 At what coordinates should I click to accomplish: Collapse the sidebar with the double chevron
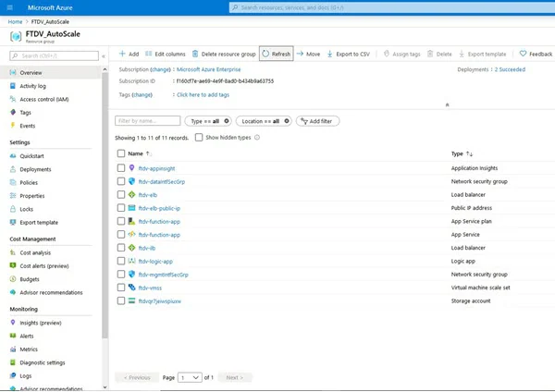pyautogui.click(x=104, y=56)
